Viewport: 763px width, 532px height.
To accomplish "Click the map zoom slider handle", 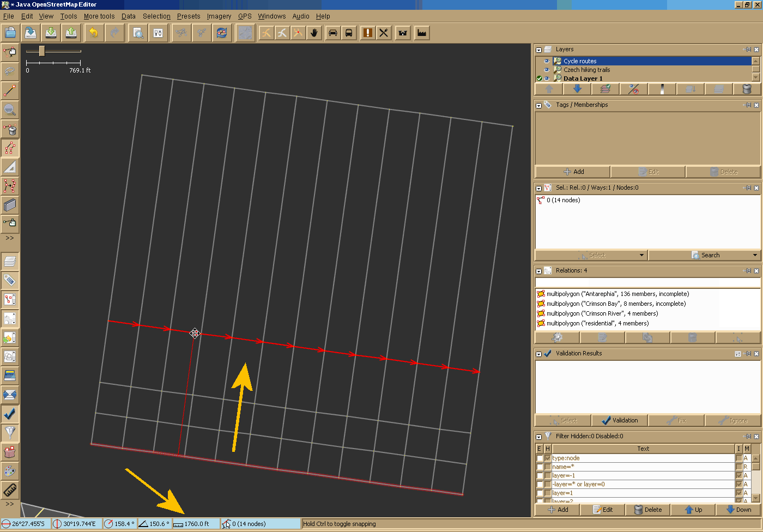I will (x=41, y=51).
